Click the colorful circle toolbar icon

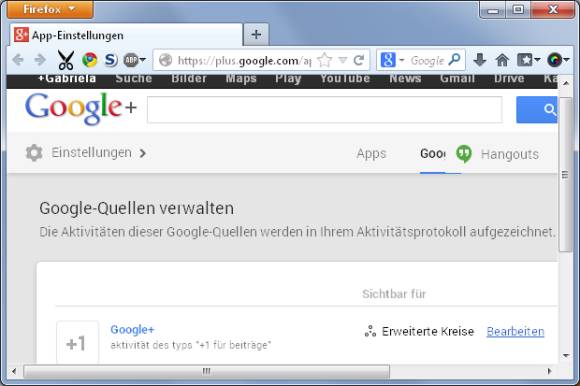point(554,60)
